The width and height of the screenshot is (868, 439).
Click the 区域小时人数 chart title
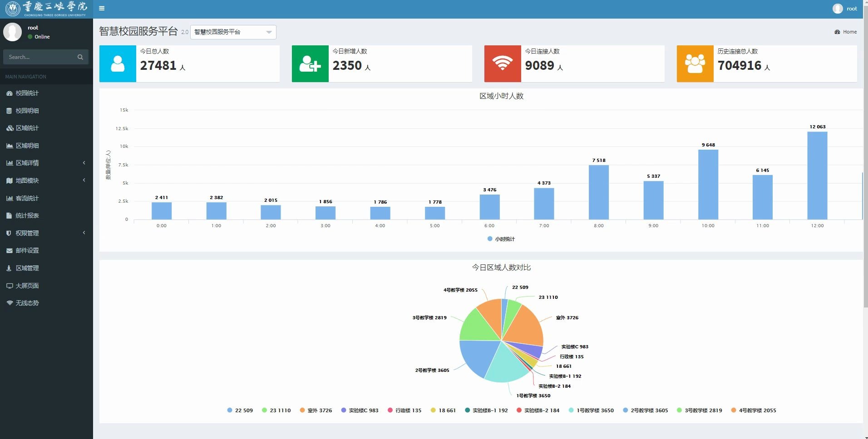pos(502,96)
